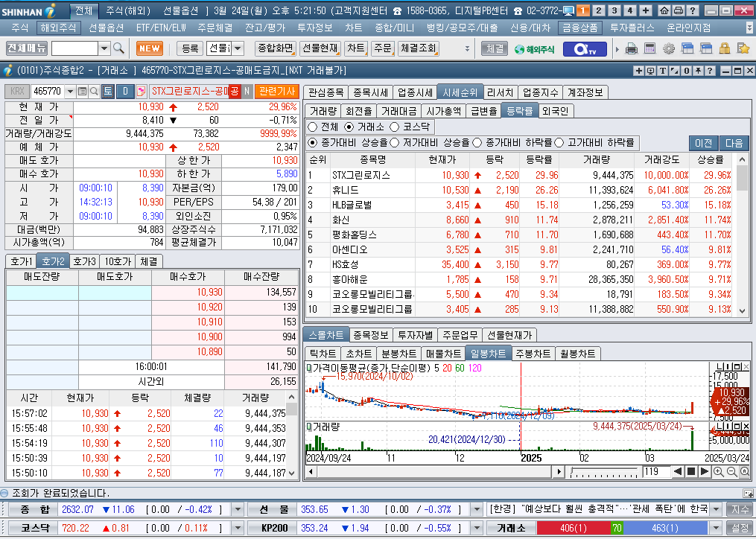This screenshot has height=539, width=756.
Task: Click the chart horizontal scrollbar right arrow
Action: click(x=559, y=471)
